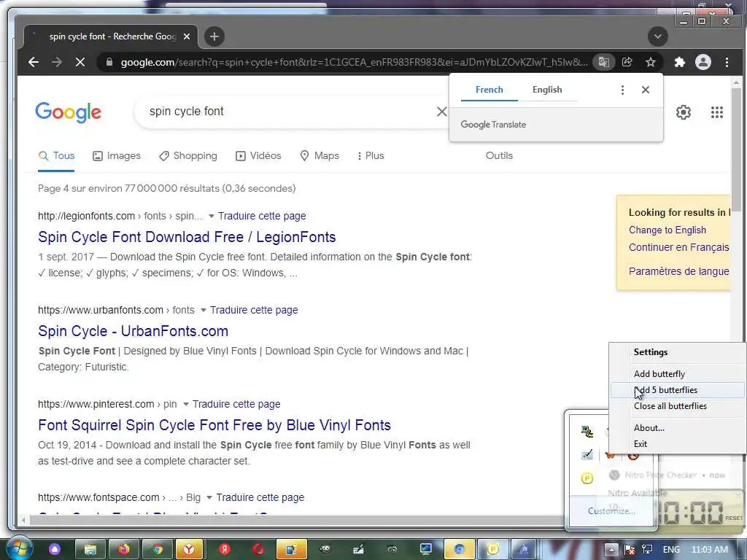747x560 pixels.
Task: Click the ENG language indicator
Action: coord(671,550)
